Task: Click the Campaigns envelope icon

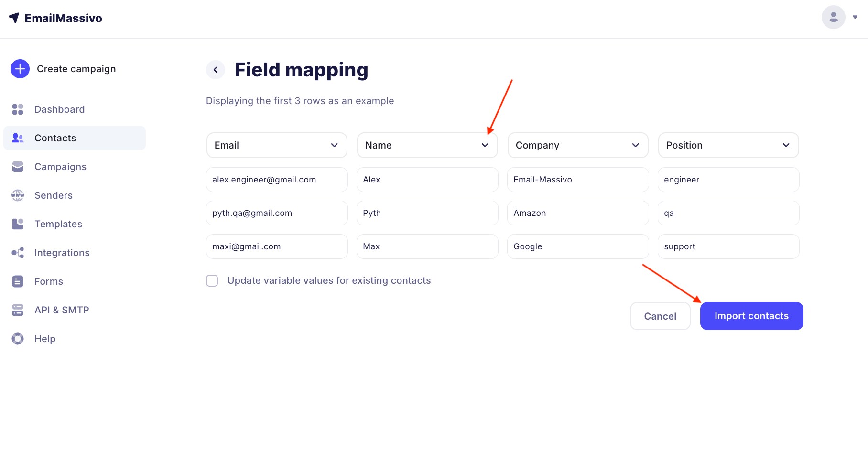Action: (18, 167)
